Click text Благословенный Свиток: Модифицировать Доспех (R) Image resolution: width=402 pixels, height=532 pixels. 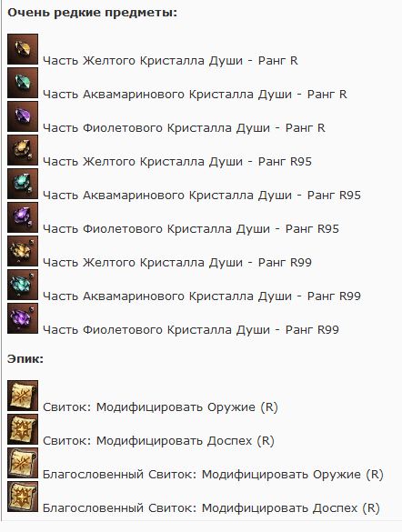[x=211, y=508]
